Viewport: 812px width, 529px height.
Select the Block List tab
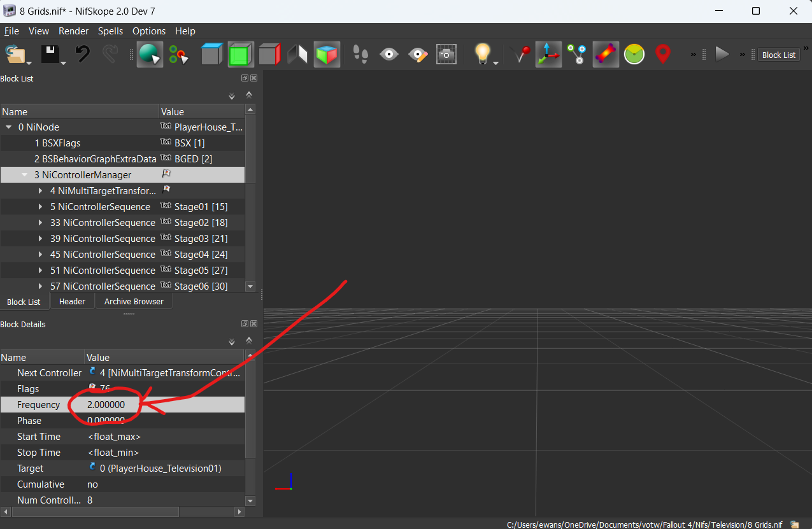24,302
